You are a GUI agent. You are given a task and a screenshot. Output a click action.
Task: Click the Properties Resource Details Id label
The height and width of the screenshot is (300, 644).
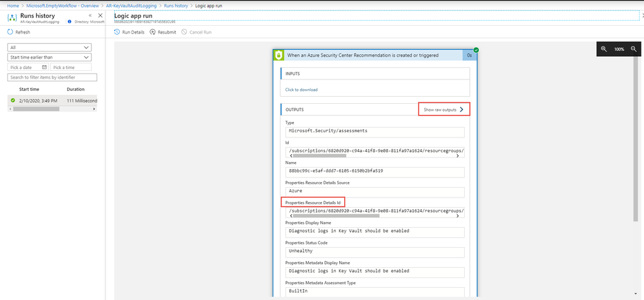point(313,202)
